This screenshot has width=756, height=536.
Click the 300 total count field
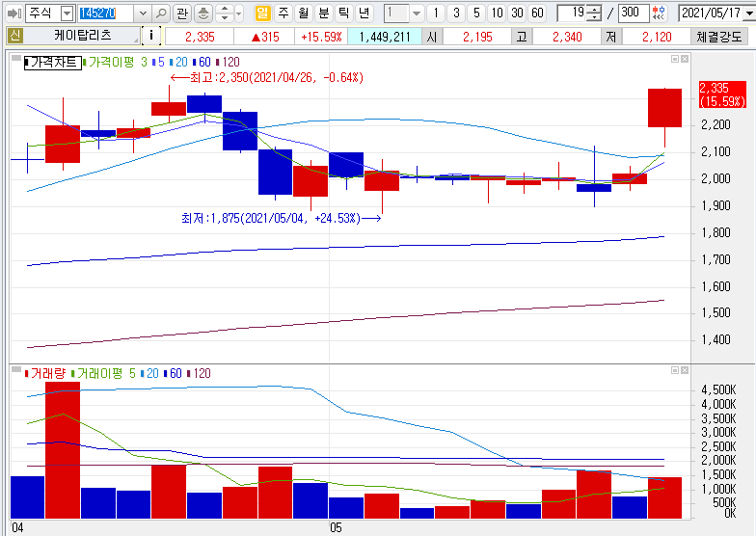634,13
